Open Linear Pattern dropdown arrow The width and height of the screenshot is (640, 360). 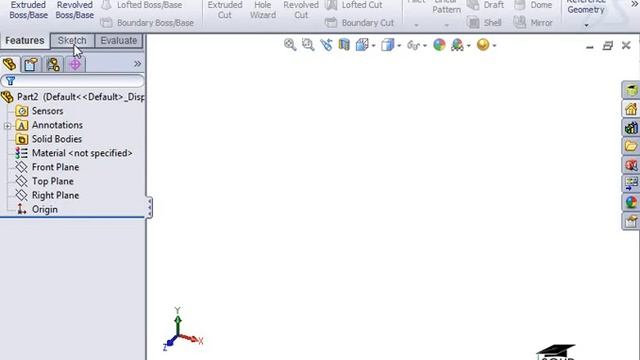tap(447, 25)
